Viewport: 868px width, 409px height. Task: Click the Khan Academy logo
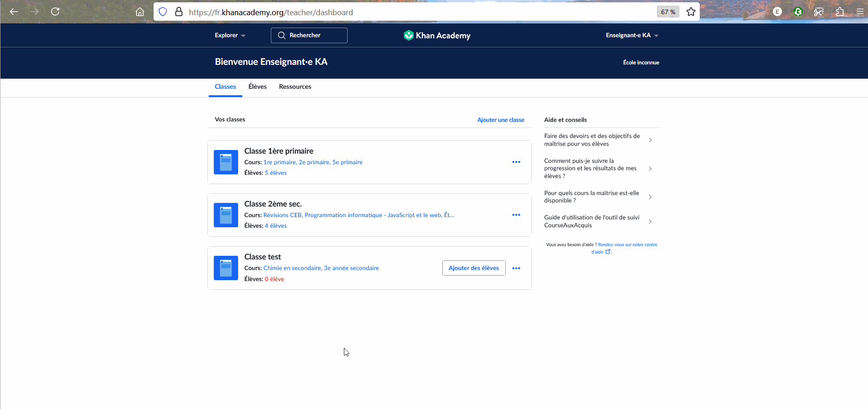pyautogui.click(x=437, y=35)
